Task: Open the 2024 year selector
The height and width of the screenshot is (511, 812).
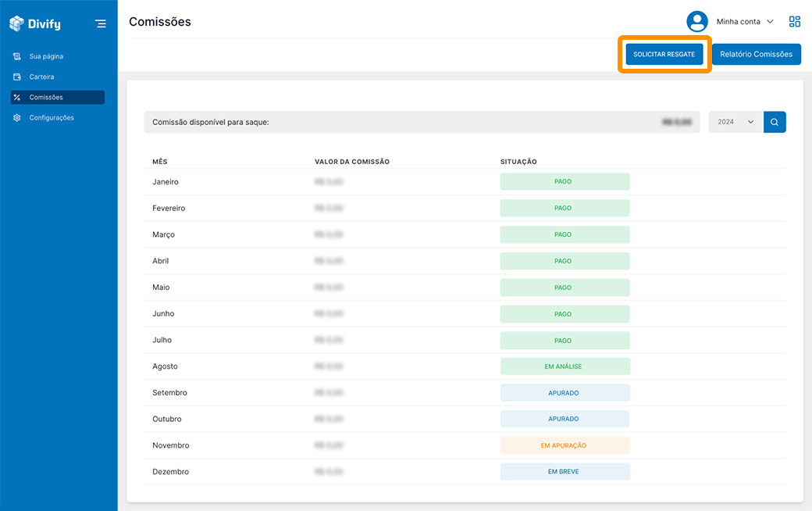Action: coord(735,122)
